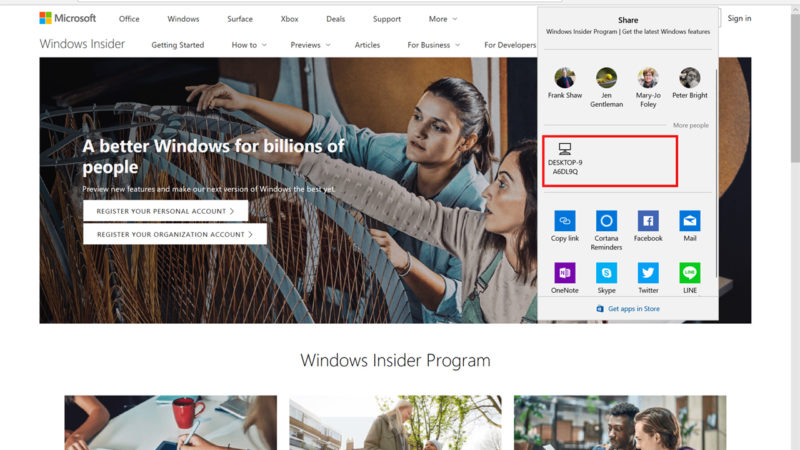Go to the Getting Started section

tap(177, 45)
